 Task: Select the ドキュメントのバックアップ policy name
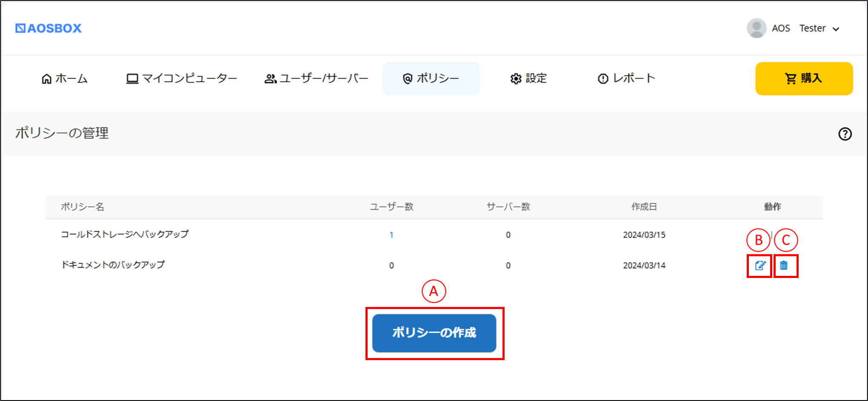113,265
